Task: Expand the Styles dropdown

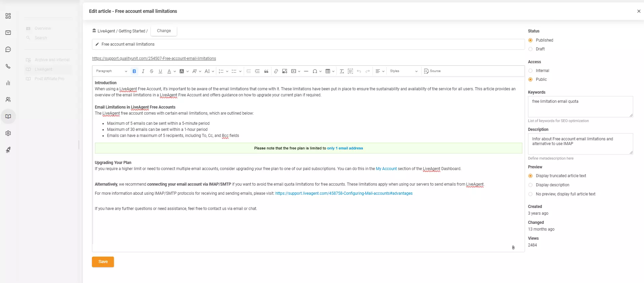Action: 403,71
